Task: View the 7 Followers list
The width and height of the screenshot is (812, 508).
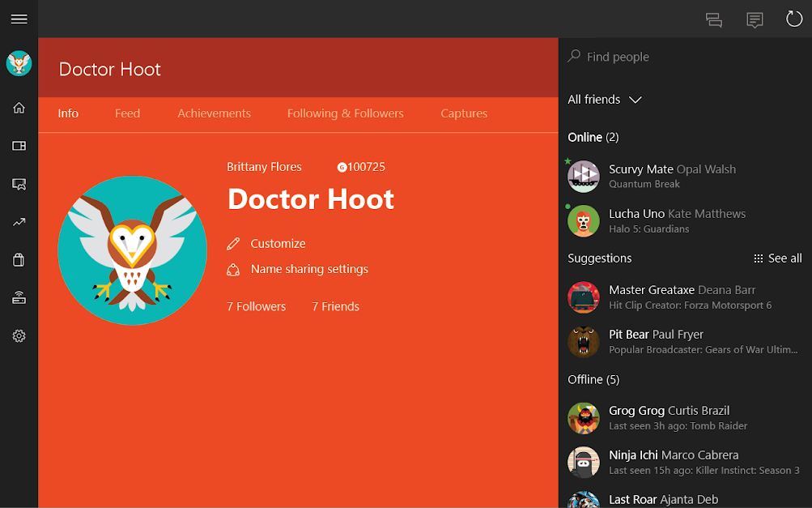Action: pyautogui.click(x=256, y=306)
